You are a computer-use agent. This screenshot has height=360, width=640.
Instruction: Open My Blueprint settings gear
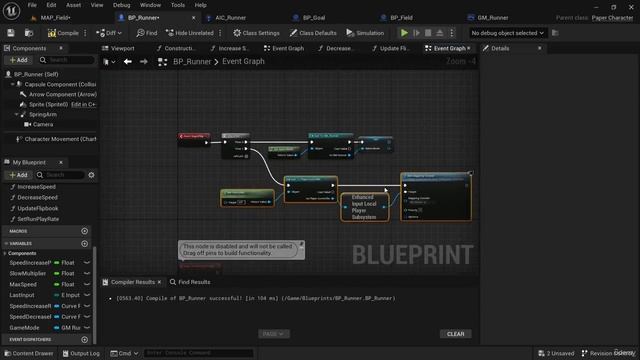91,175
